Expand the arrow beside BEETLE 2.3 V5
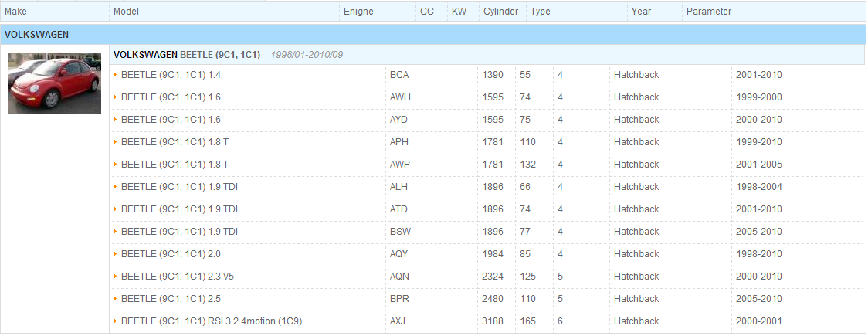The height and width of the screenshot is (336, 868). (x=116, y=277)
